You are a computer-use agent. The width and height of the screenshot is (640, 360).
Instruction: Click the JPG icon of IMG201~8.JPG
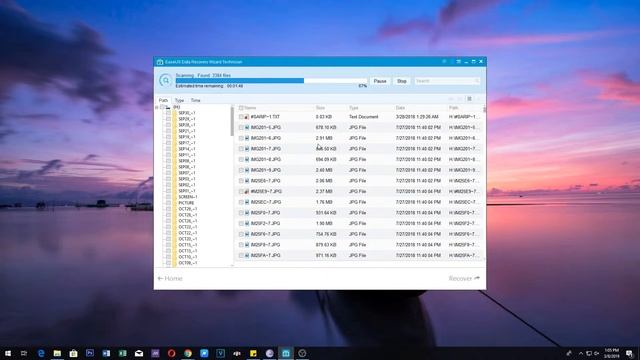pyautogui.click(x=247, y=159)
